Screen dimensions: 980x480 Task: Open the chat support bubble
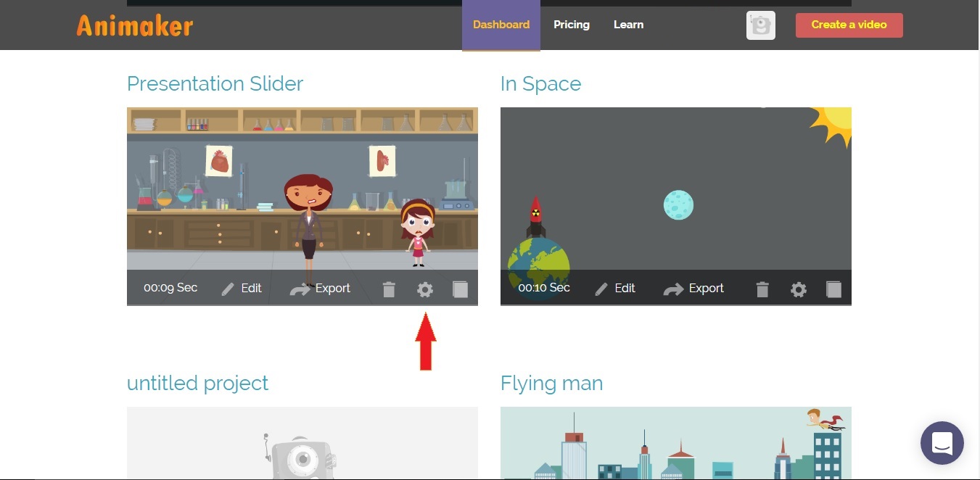942,442
